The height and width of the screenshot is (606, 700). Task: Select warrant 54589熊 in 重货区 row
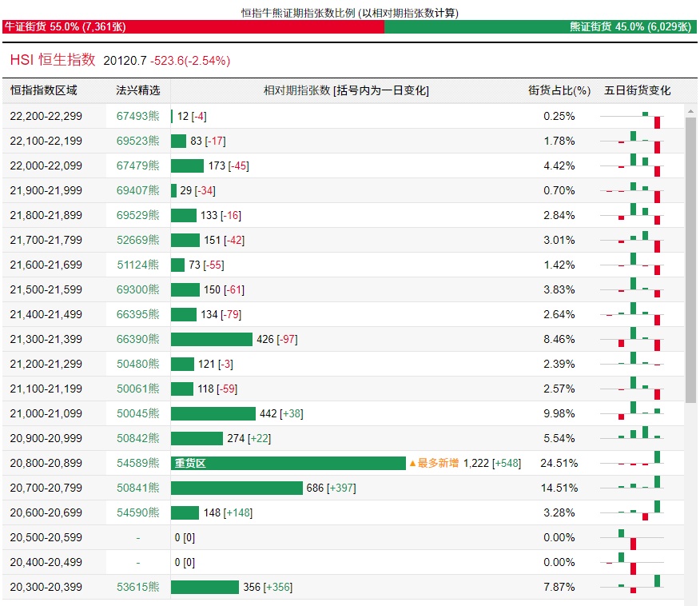click(137, 463)
